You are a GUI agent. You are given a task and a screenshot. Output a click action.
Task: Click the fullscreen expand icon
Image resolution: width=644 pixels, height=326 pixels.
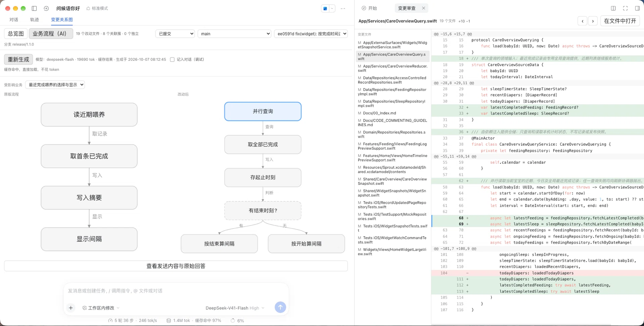[625, 8]
